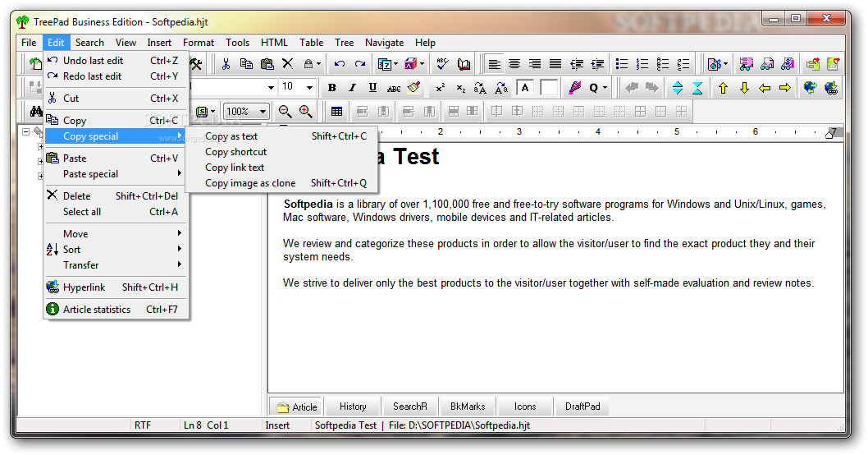This screenshot has width=868, height=455.
Task: Click the subscript x₂ icon
Action: click(x=460, y=88)
